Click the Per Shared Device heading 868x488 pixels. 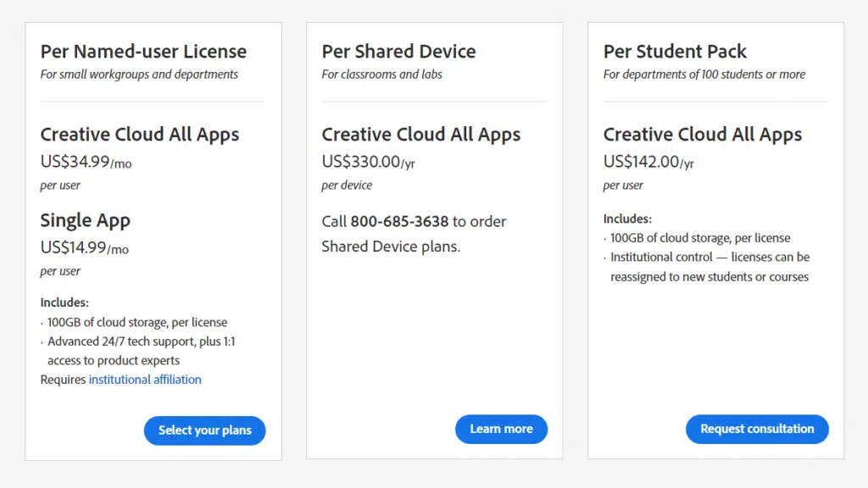(x=398, y=52)
